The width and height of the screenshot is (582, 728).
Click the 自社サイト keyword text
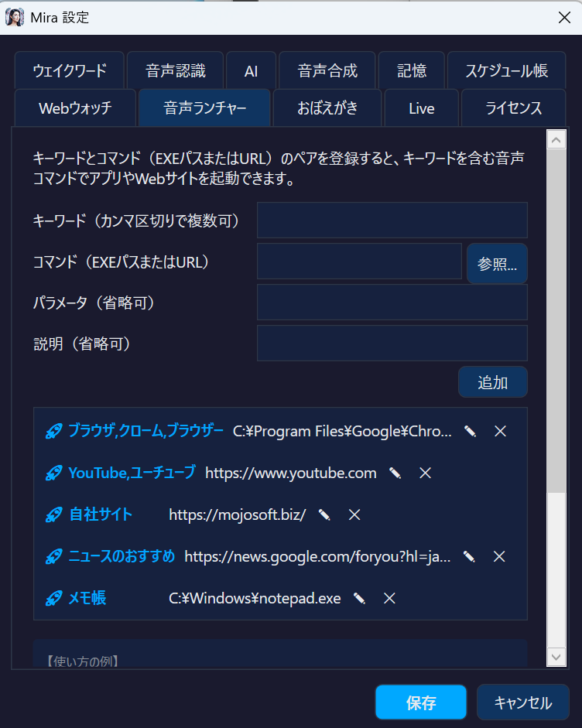coord(101,514)
